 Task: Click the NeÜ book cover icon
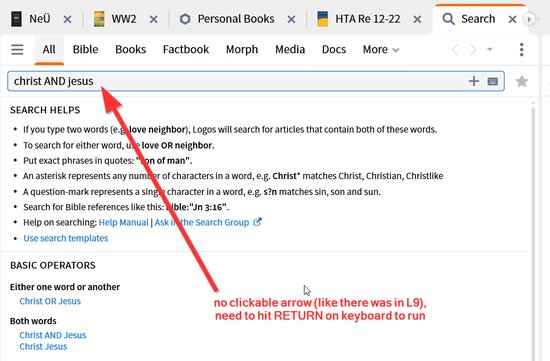(x=16, y=19)
